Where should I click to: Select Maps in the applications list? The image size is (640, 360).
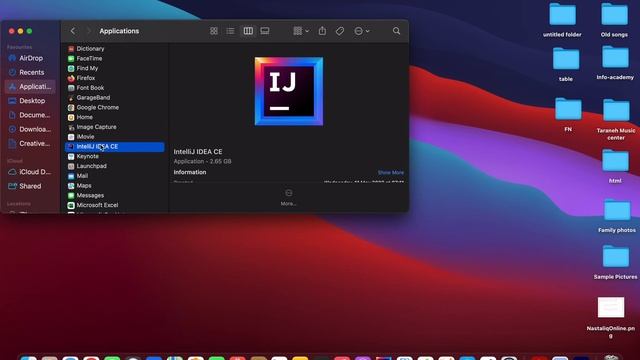point(115,186)
